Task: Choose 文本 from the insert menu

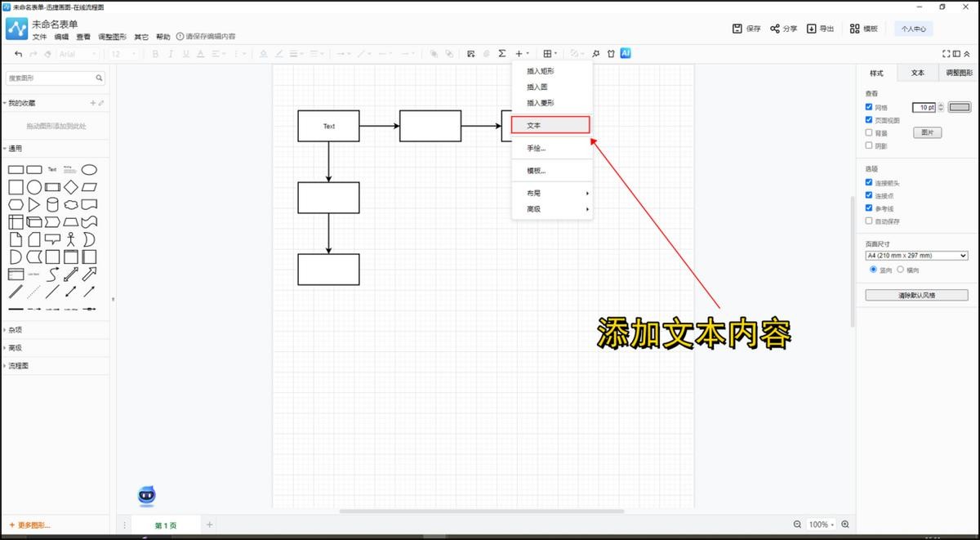Action: click(550, 125)
